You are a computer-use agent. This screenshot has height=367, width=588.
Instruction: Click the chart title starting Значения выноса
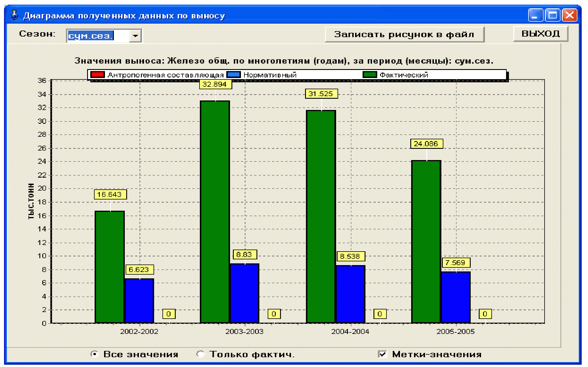[x=284, y=61]
